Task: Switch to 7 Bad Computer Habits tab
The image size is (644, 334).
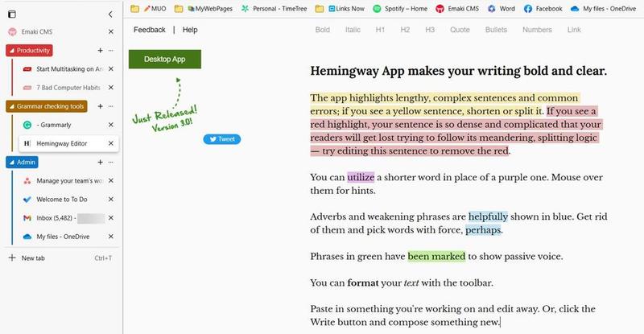Action: 68,88
